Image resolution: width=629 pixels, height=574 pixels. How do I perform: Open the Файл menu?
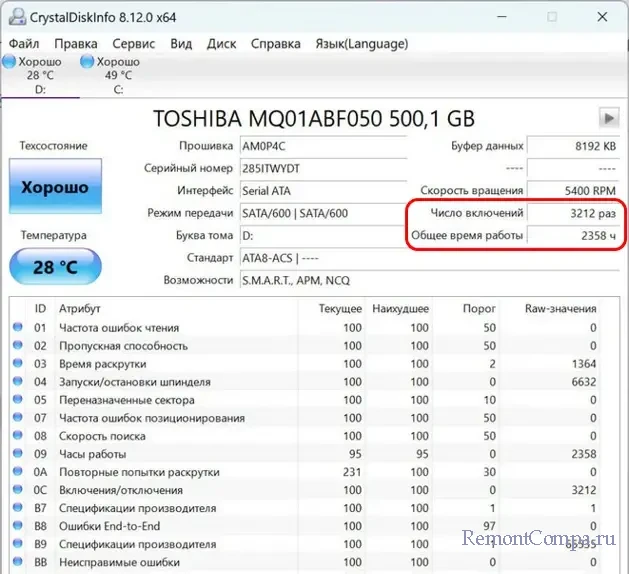[24, 43]
